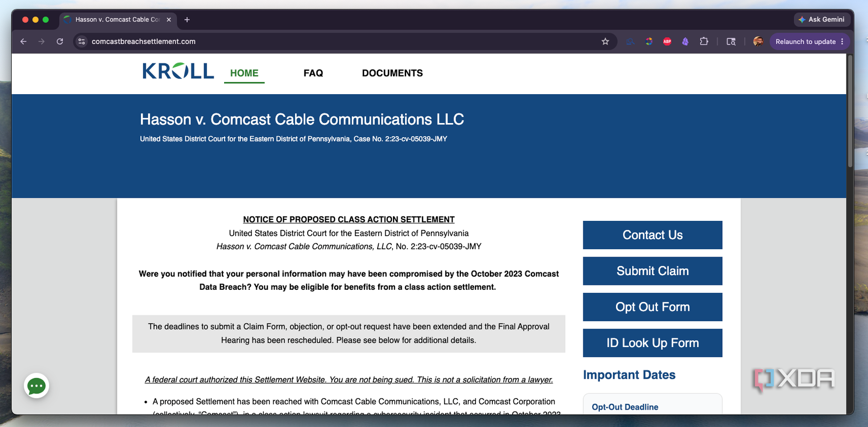This screenshot has height=427, width=868.
Task: Open the purple Obsidian clipper extension
Action: (685, 42)
